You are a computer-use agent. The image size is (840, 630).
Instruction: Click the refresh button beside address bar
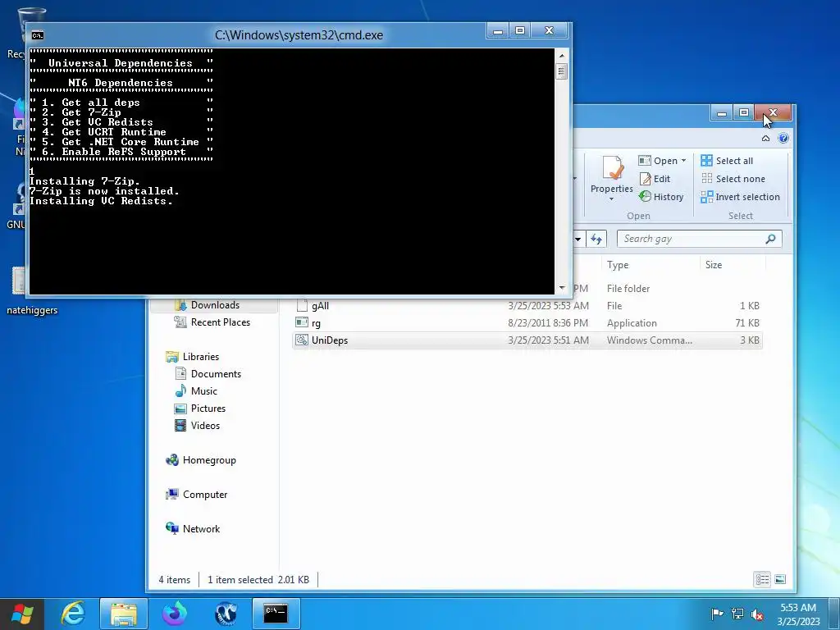[596, 239]
